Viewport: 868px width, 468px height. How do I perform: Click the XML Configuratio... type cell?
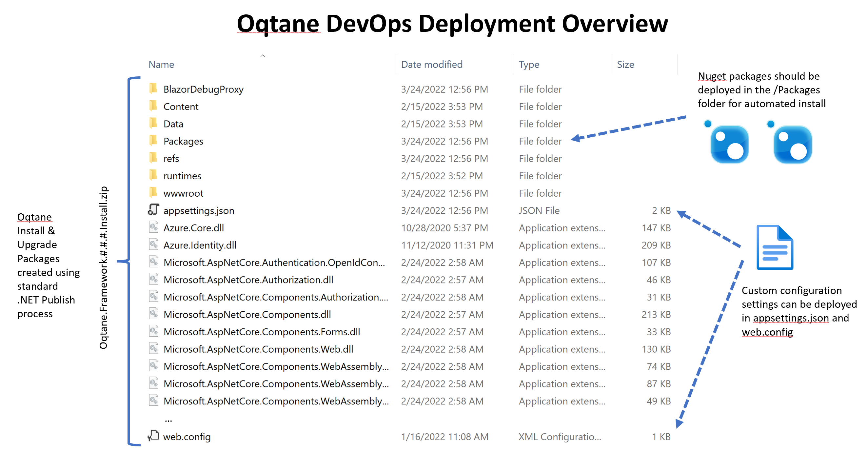pyautogui.click(x=560, y=437)
